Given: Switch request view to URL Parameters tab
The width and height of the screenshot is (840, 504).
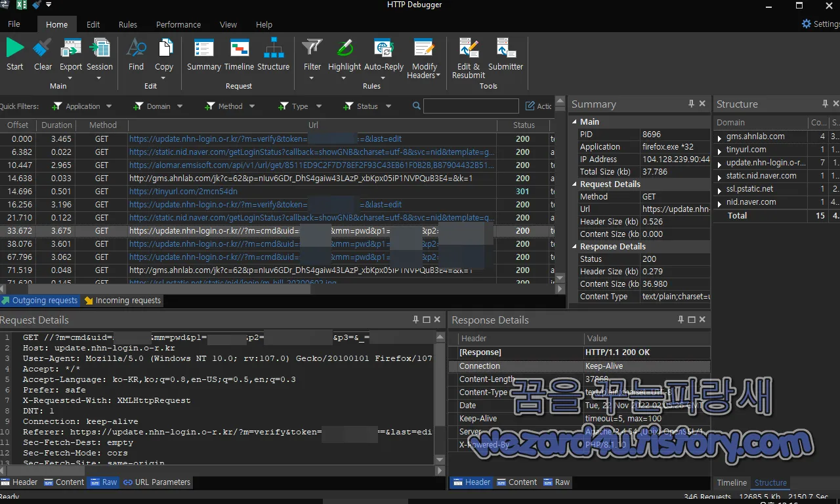Looking at the screenshot, I should [157, 482].
